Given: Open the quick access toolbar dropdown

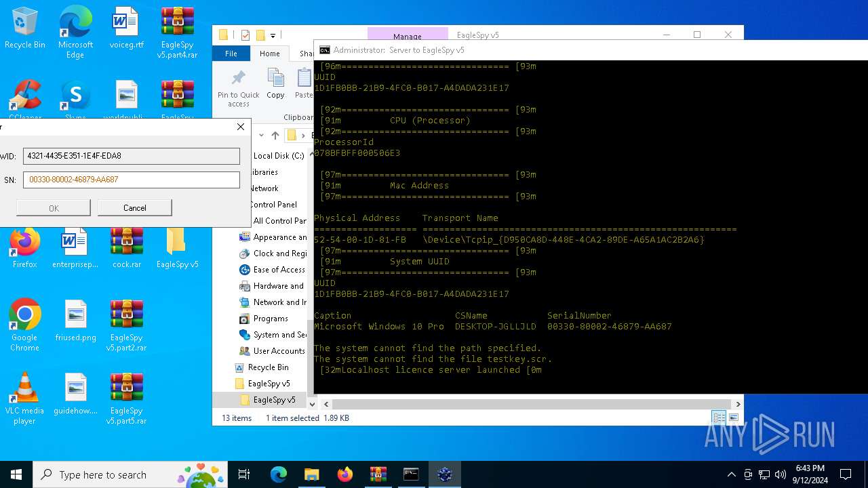Looking at the screenshot, I should click(x=273, y=35).
